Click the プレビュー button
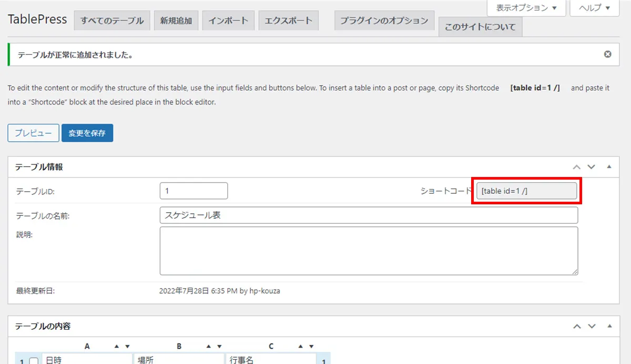The image size is (631, 364). (33, 133)
